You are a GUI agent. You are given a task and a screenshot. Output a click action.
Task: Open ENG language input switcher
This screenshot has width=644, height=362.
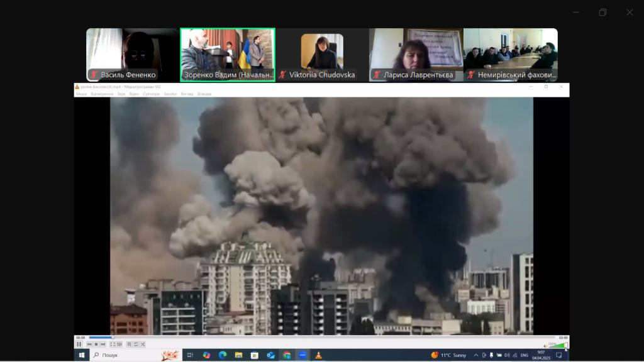pos(524,355)
